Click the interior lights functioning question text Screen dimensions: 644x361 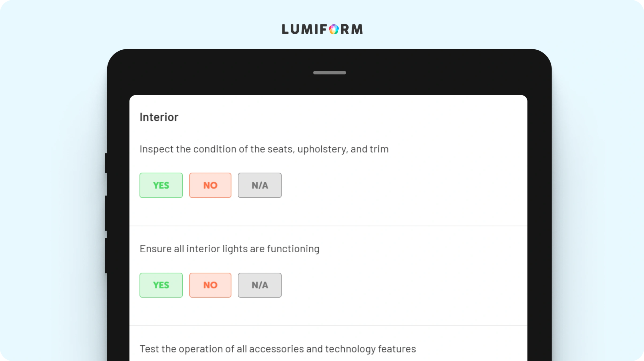pyautogui.click(x=230, y=249)
